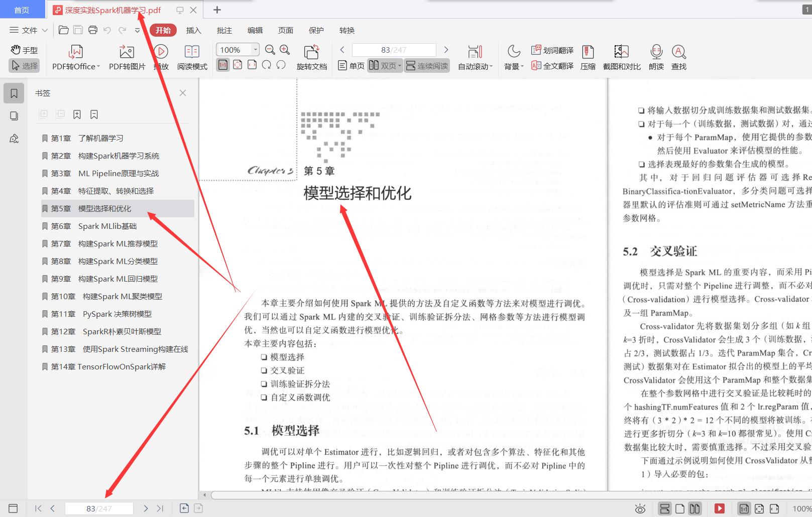Viewport: 812px width, 517px height.
Task: Open 截图和对比 screenshot and compare
Action: pyautogui.click(x=622, y=57)
